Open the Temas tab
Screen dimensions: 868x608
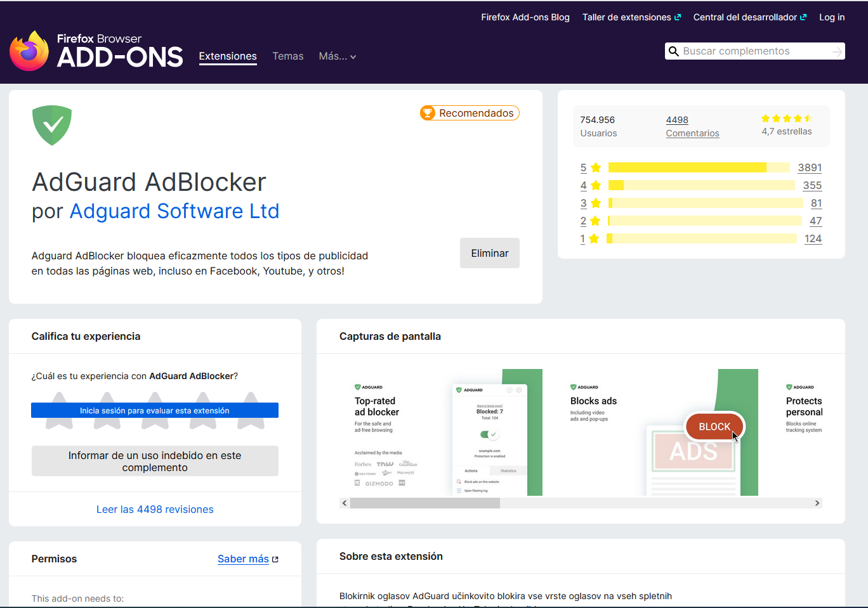[x=288, y=56]
